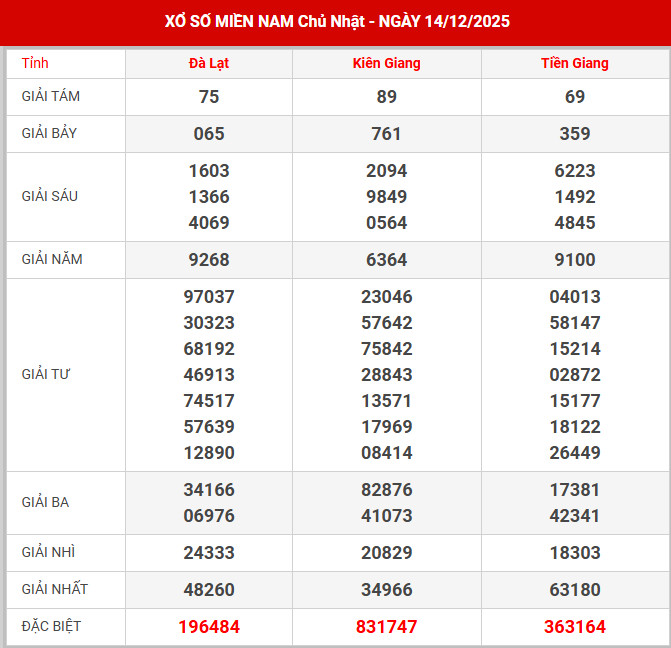Select the Đà Lạt special prize 196484
671x648 pixels.
click(x=209, y=627)
